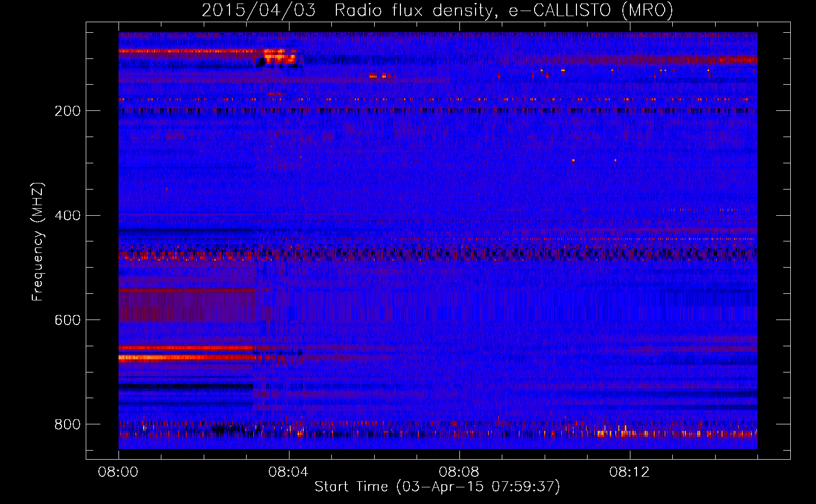Click the 08:04 time axis label
The width and height of the screenshot is (816, 504).
point(288,472)
